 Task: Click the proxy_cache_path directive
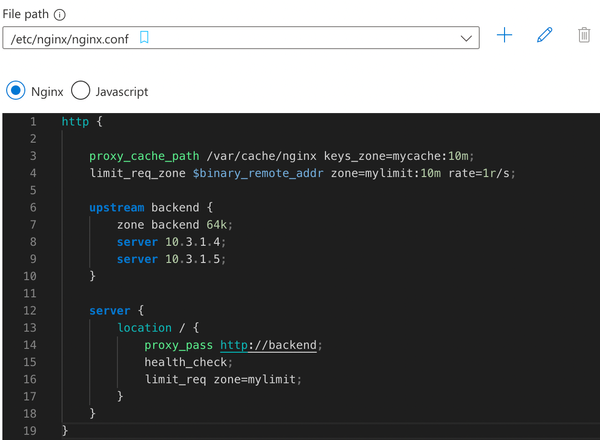pos(144,156)
